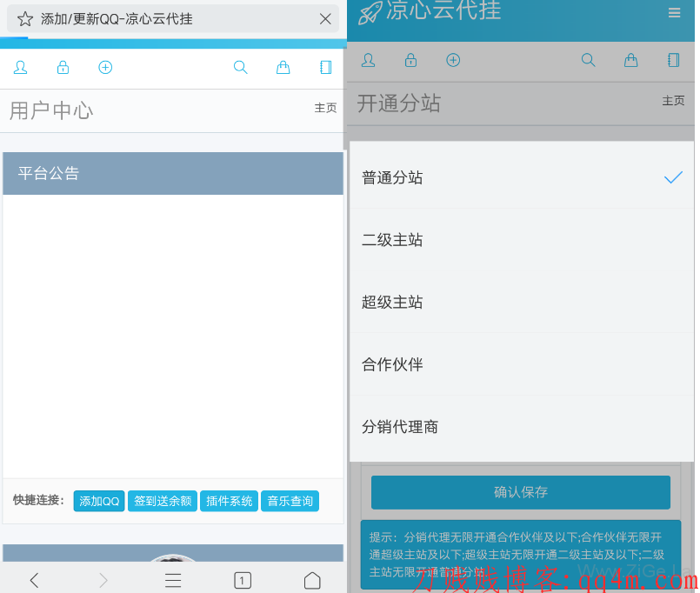Open browser menu with three-line icon

(173, 581)
